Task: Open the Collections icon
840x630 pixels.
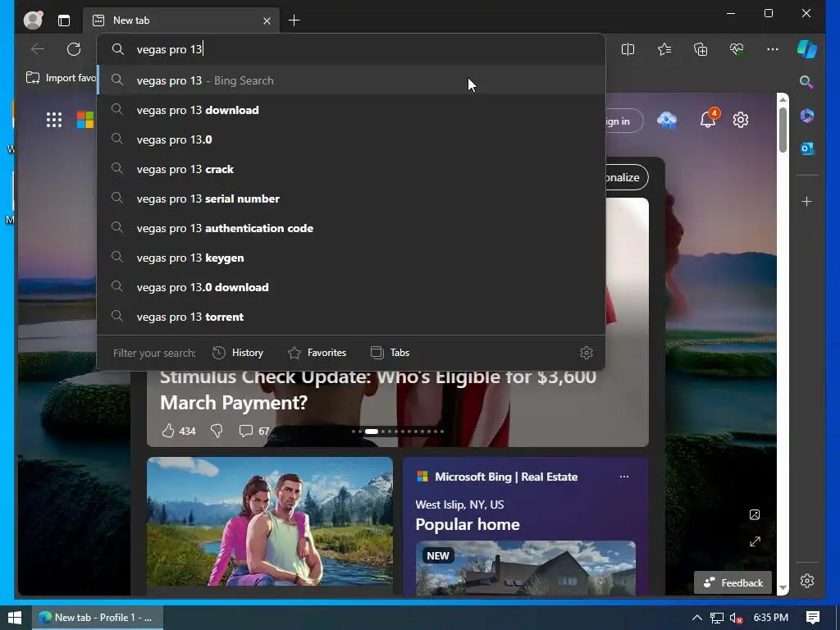Action: [x=701, y=49]
